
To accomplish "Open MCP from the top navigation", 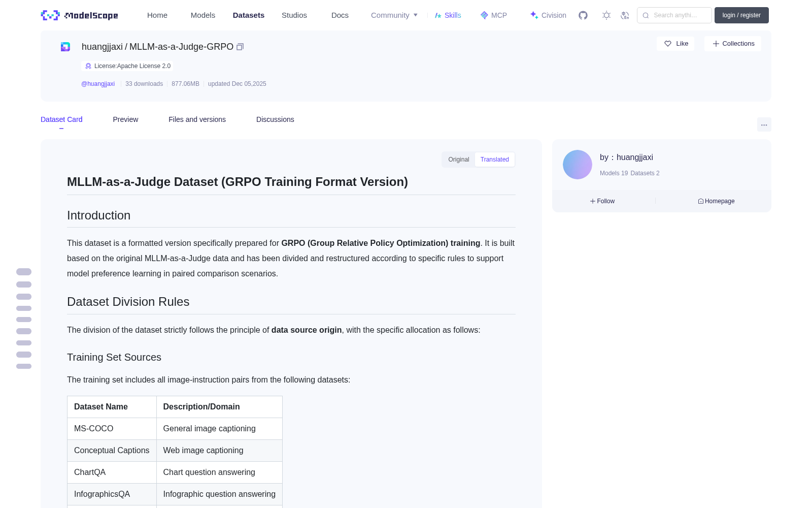I will pyautogui.click(x=494, y=15).
